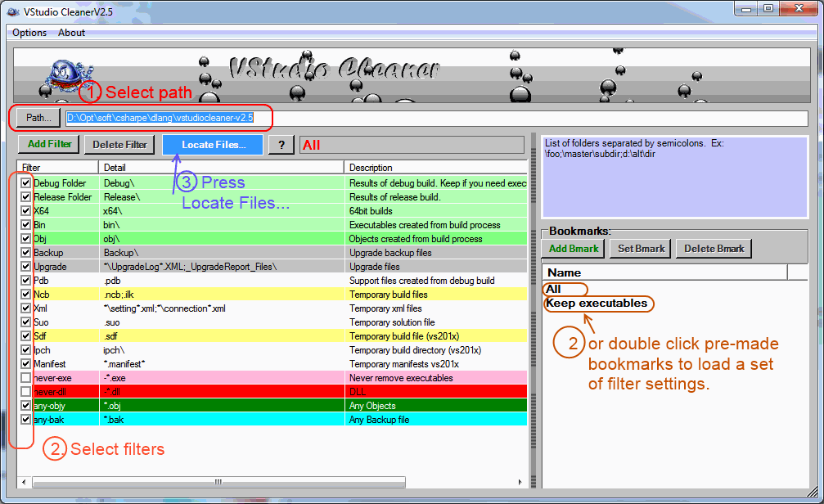Click the horizontal scrollbar left arrow
Viewport: 824px width, 504px height.
click(x=24, y=482)
